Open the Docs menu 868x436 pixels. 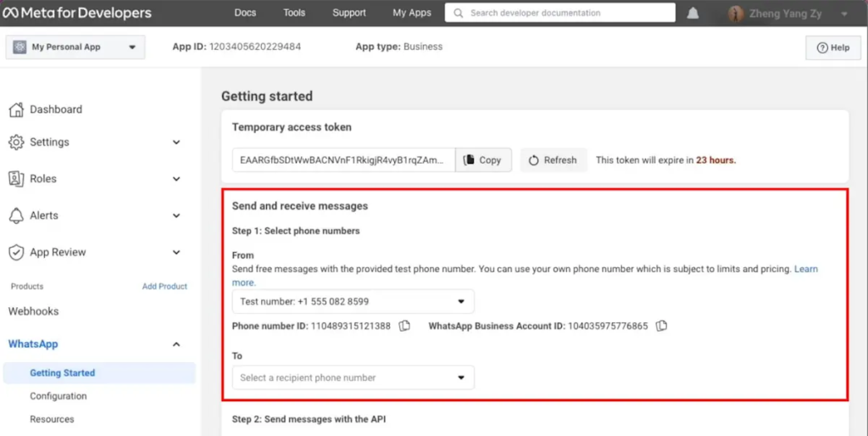[245, 13]
